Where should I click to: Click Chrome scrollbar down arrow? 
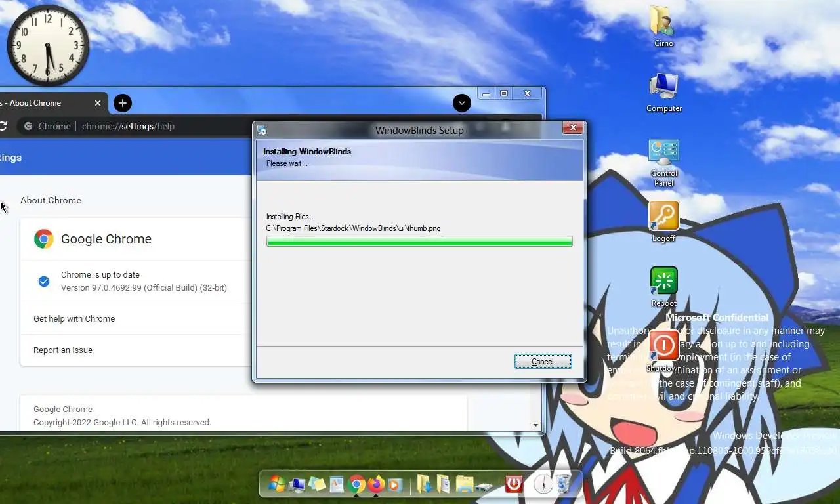[535, 425]
